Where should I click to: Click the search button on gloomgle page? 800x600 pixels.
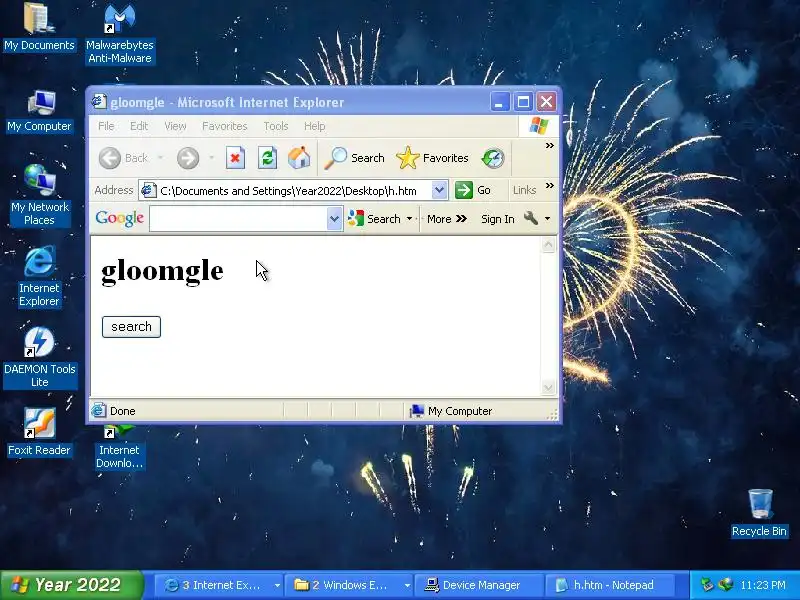click(x=131, y=327)
